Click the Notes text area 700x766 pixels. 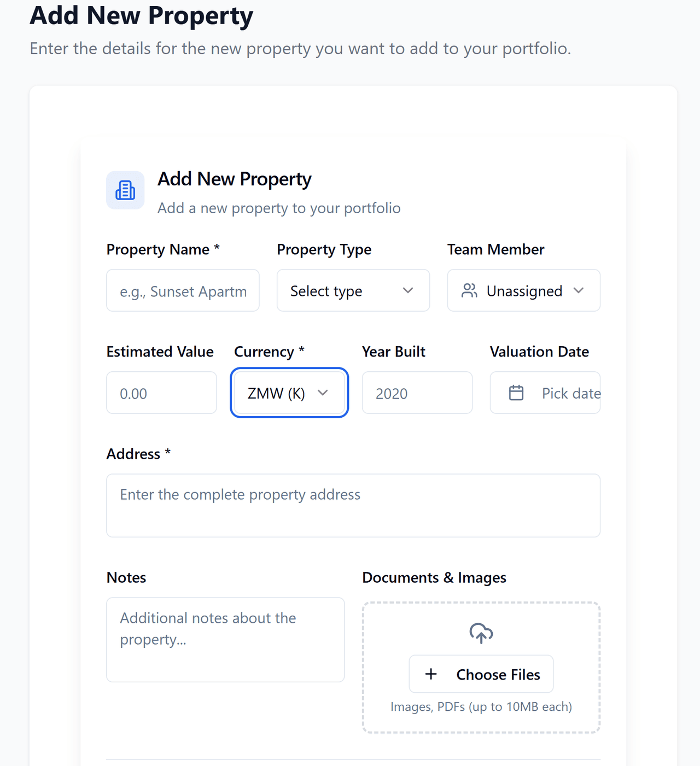pos(225,640)
